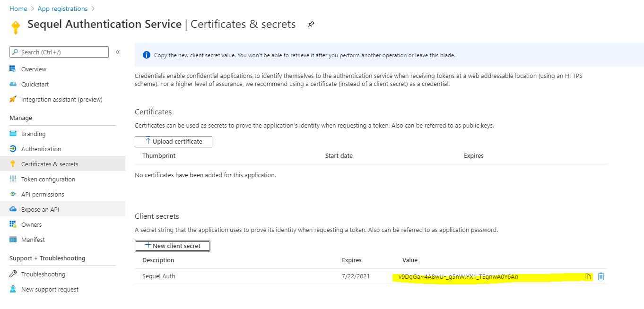Go to Home breadcrumb
The height and width of the screenshot is (309, 644).
tap(18, 9)
